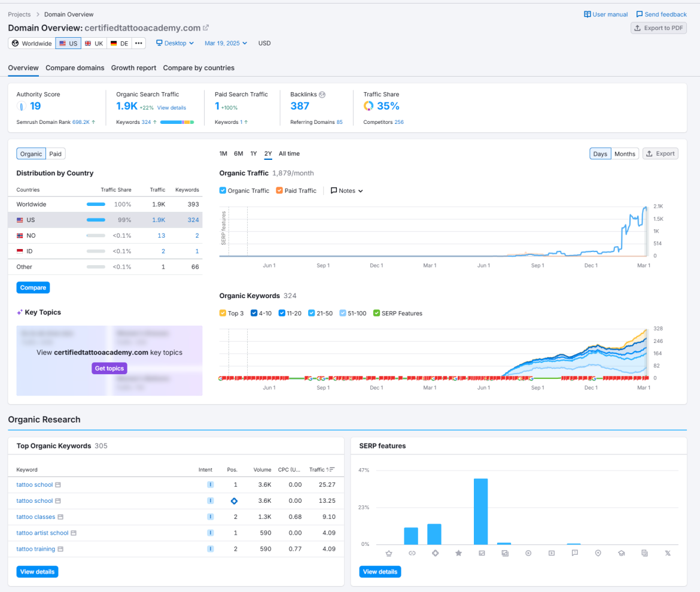This screenshot has height=592, width=700.
Task: Uncheck the Organic Traffic checkbox
Action: 223,191
